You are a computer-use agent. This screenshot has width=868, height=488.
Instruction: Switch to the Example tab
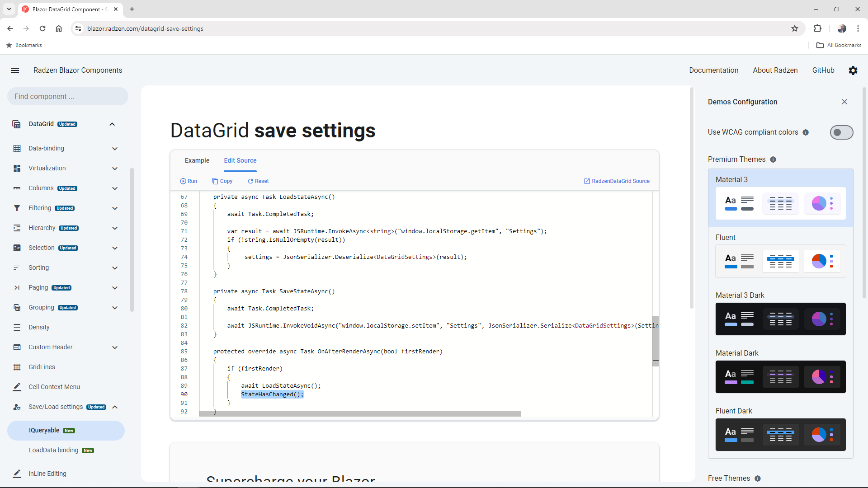click(197, 160)
